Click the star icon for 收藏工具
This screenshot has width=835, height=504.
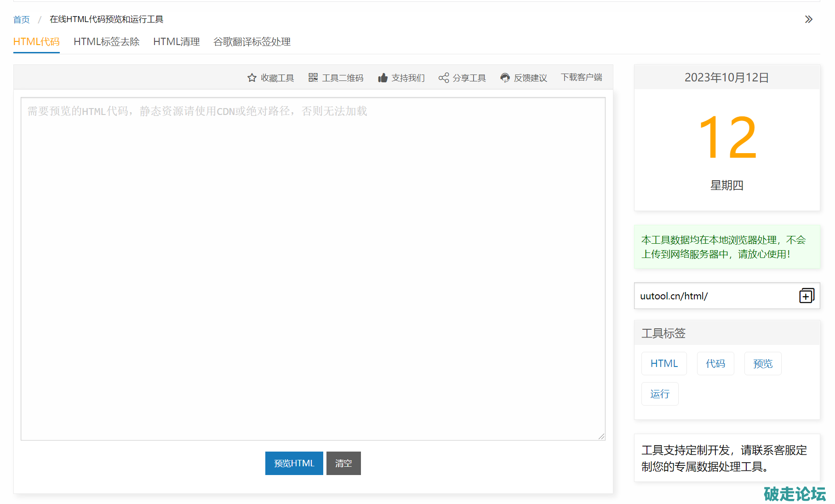click(252, 78)
